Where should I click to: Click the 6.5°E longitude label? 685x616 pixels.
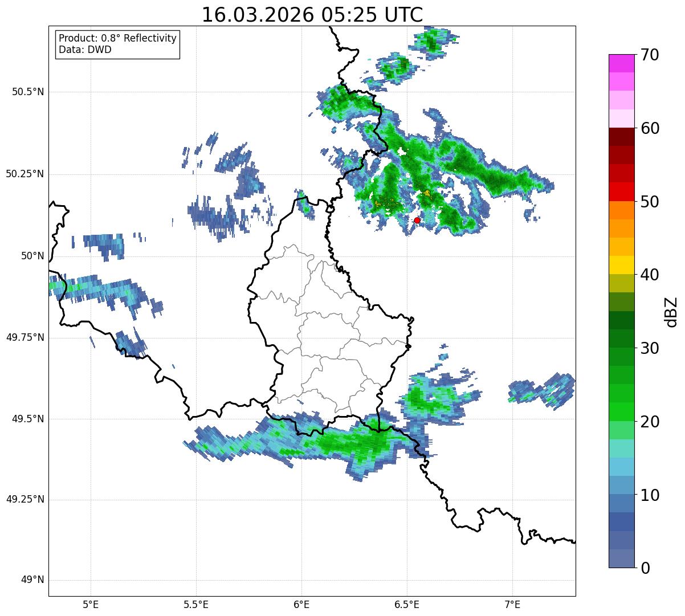[x=407, y=605]
